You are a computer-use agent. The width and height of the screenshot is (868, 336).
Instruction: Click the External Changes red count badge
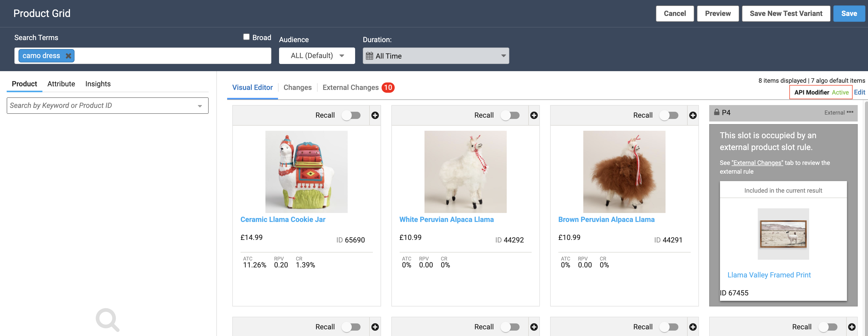388,88
